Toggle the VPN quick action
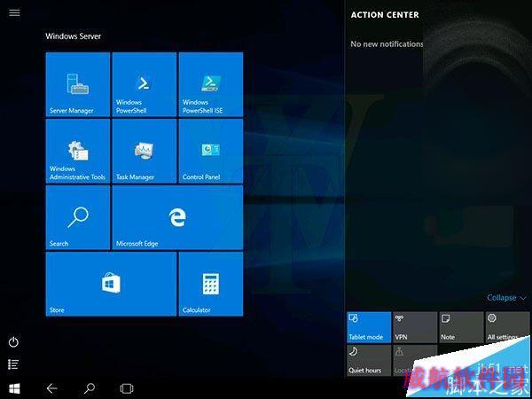Image resolution: width=532 pixels, height=399 pixels. point(415,327)
